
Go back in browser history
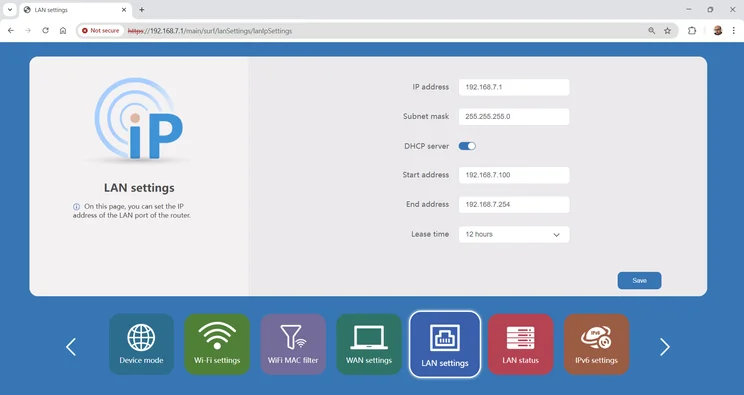[11, 30]
